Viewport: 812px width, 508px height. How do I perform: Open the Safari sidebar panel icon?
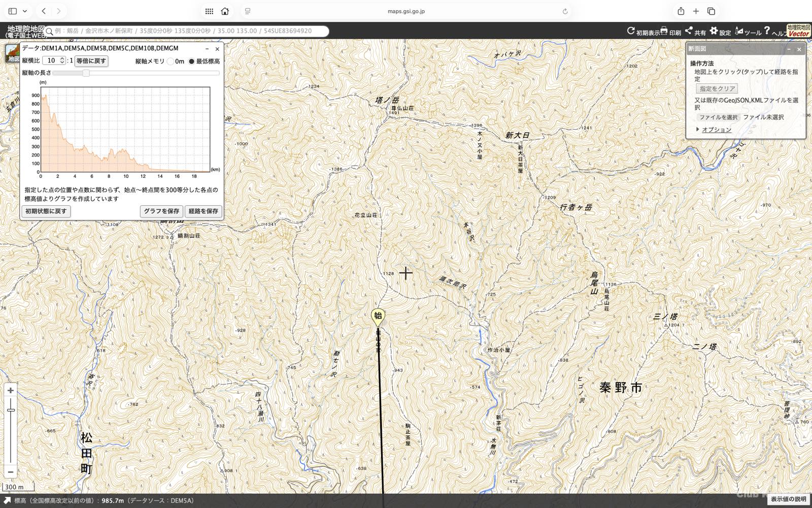[13, 11]
